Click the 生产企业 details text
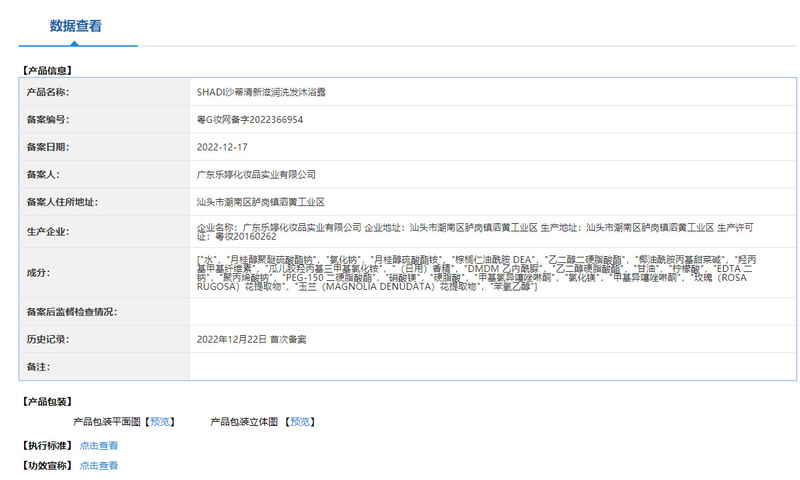Image resolution: width=800 pixels, height=480 pixels. click(x=475, y=232)
